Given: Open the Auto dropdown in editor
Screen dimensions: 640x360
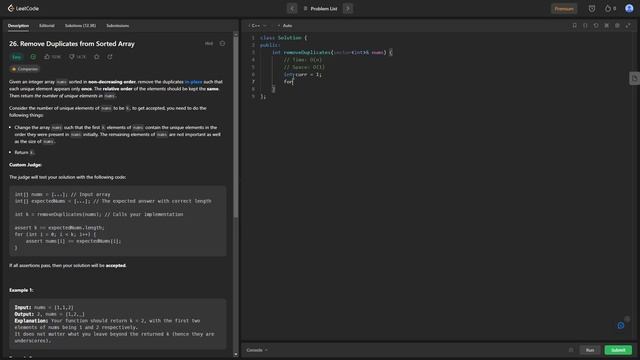Looking at the screenshot, I should (285, 26).
